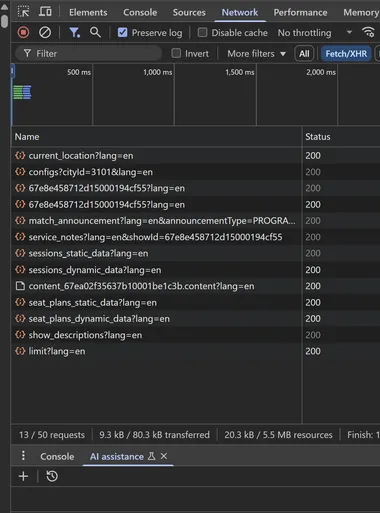
Task: Activate the inspect element picker icon
Action: pyautogui.click(x=23, y=12)
